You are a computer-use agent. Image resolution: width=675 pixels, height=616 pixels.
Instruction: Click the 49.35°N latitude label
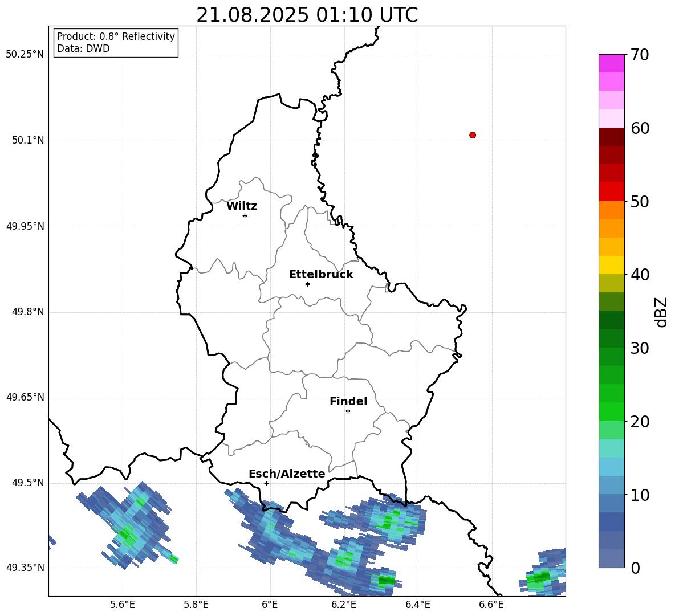coord(25,568)
